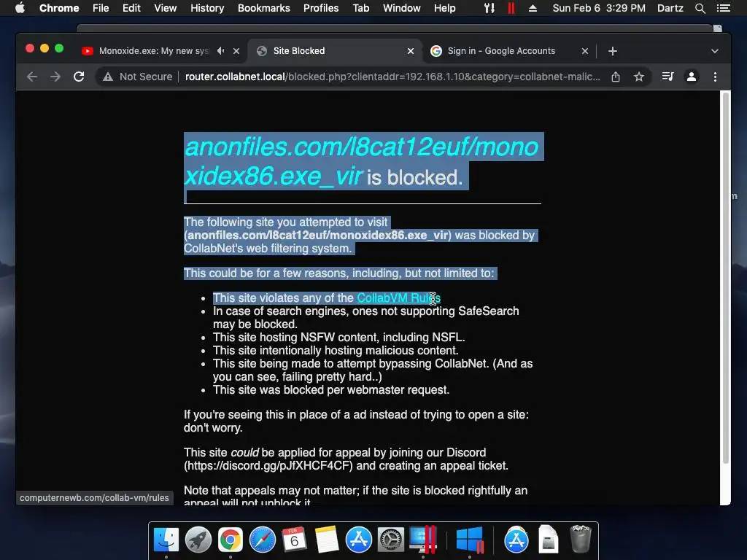Go forward using the browser forward arrow
747x560 pixels.
(x=55, y=77)
